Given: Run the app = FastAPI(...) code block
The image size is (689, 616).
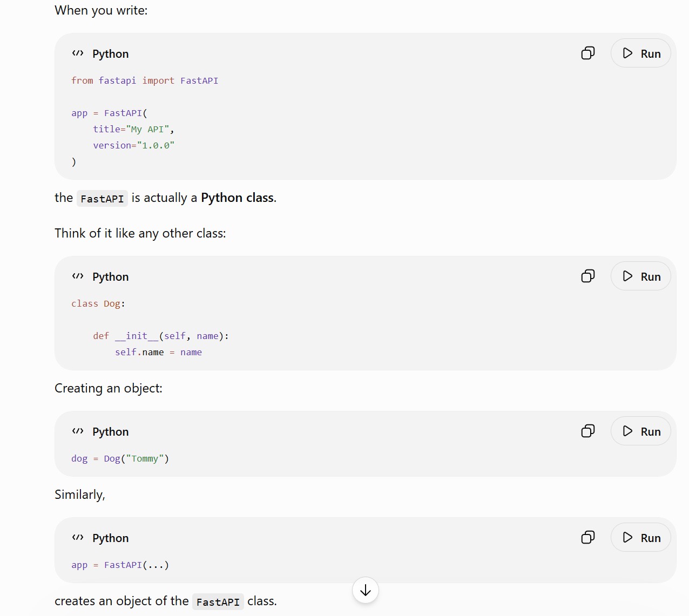Looking at the screenshot, I should (x=641, y=537).
